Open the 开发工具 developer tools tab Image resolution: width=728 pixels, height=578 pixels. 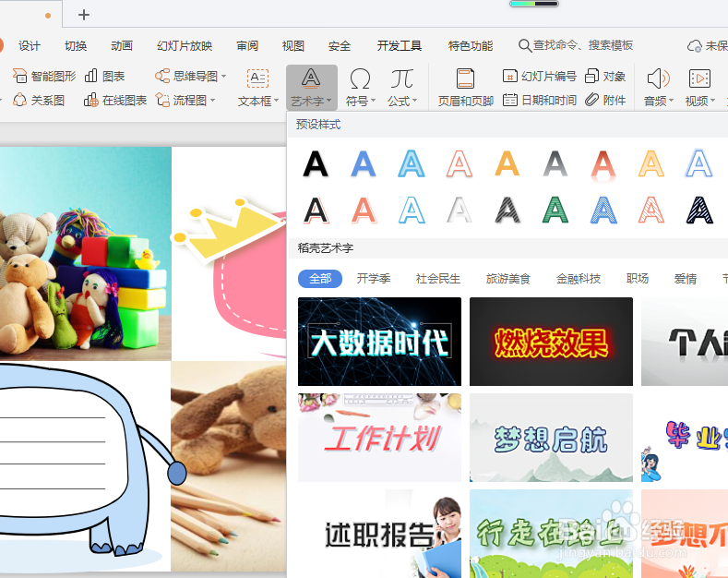400,46
